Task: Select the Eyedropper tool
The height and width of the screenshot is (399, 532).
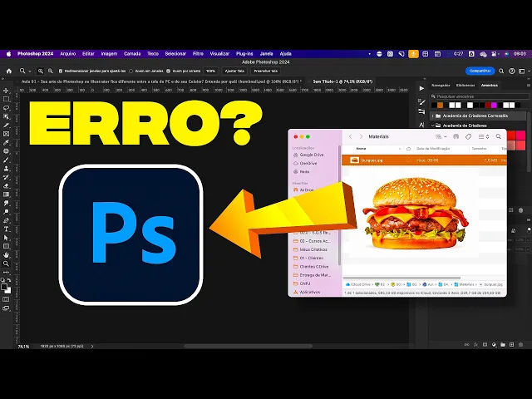Action: tap(6, 142)
